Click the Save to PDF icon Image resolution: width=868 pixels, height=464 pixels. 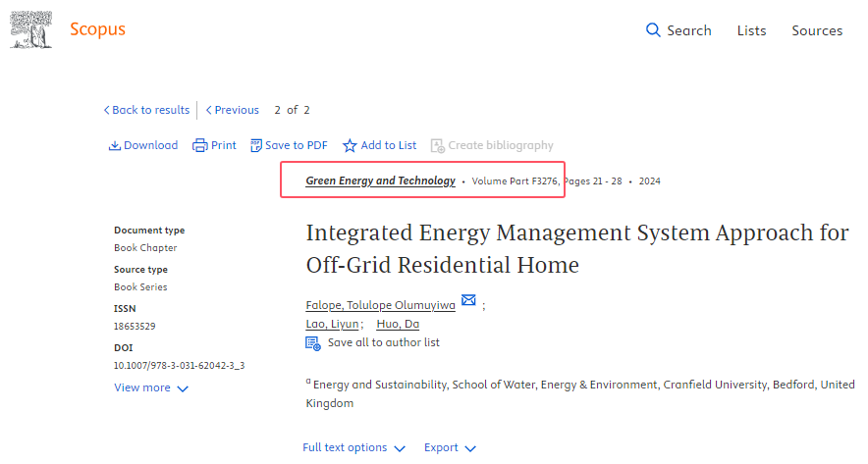tap(256, 145)
